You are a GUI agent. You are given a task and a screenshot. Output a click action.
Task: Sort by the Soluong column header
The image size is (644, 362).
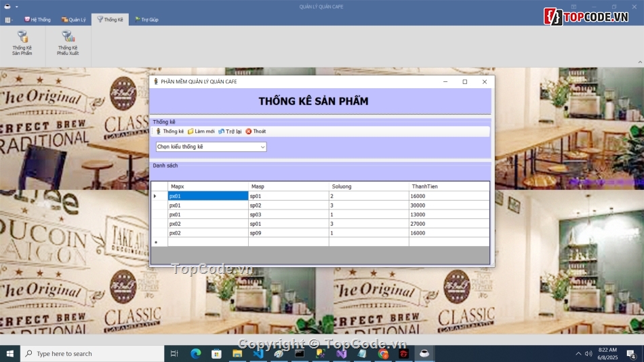click(x=369, y=186)
